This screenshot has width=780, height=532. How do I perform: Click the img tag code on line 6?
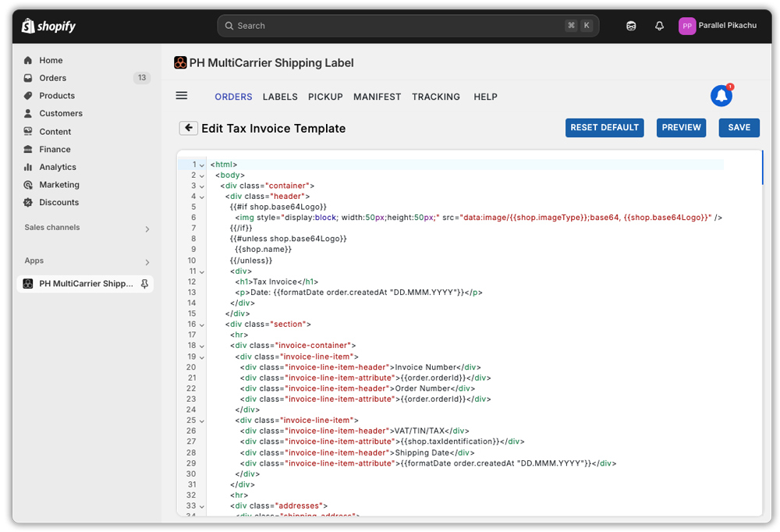point(479,218)
